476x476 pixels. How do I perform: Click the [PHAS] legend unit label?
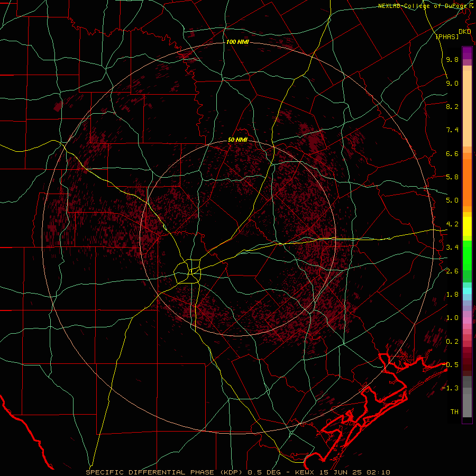pyautogui.click(x=447, y=36)
